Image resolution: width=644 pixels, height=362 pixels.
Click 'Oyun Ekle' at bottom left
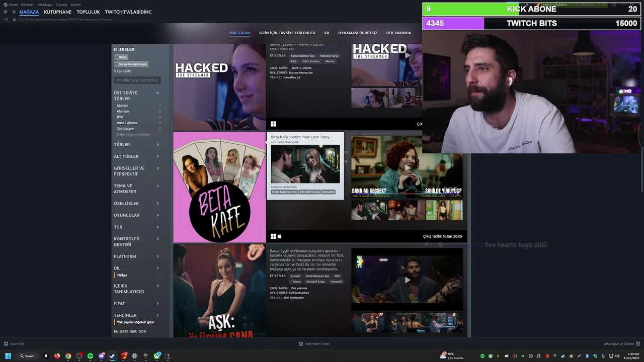(x=14, y=343)
